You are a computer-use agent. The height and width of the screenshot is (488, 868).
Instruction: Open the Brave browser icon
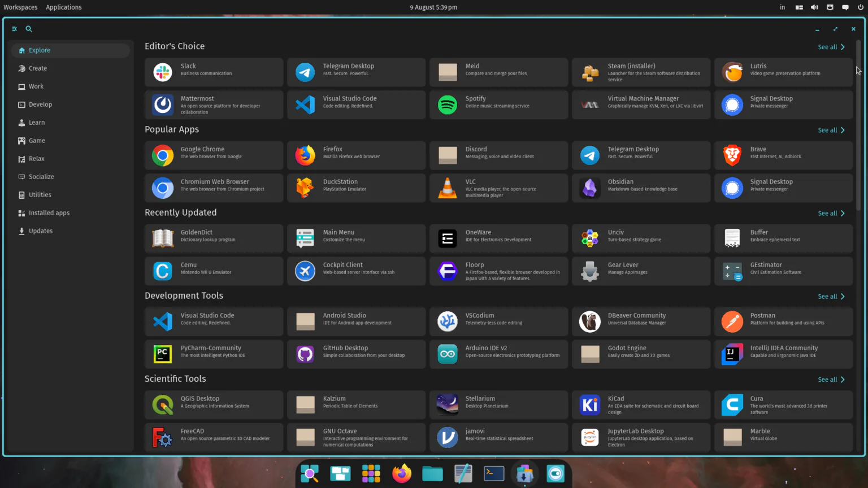pos(732,155)
